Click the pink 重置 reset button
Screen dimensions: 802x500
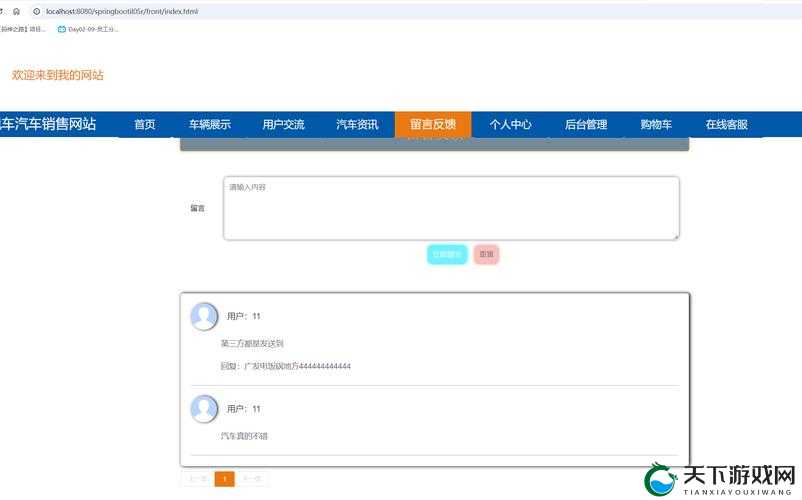486,254
